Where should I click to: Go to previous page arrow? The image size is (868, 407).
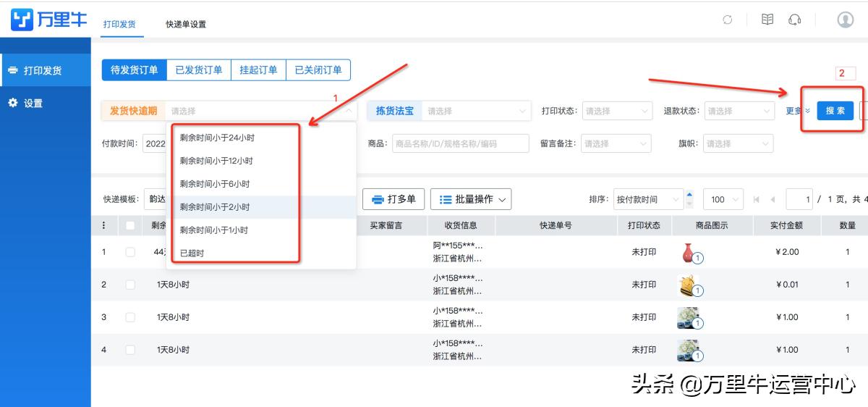(773, 199)
